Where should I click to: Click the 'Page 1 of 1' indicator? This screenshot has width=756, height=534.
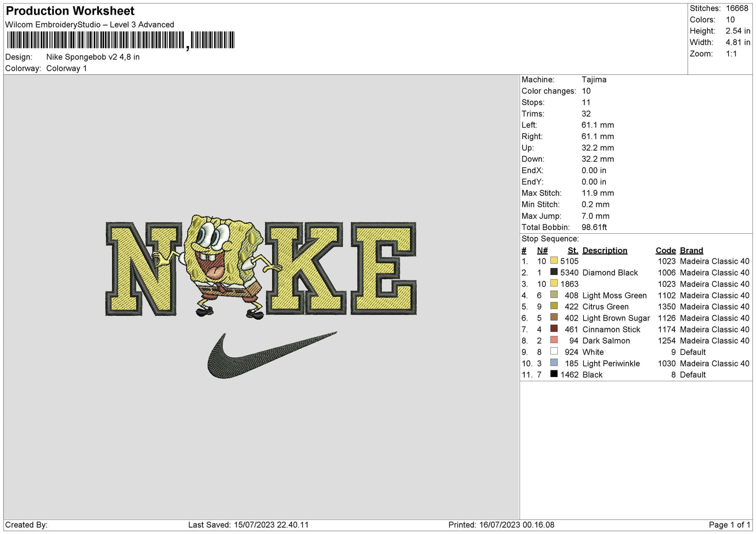(x=729, y=525)
